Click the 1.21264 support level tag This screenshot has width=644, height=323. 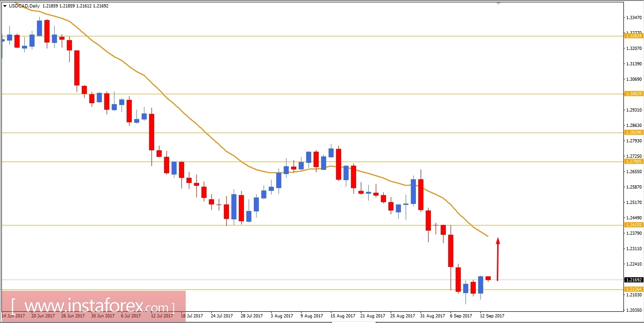pos(633,289)
